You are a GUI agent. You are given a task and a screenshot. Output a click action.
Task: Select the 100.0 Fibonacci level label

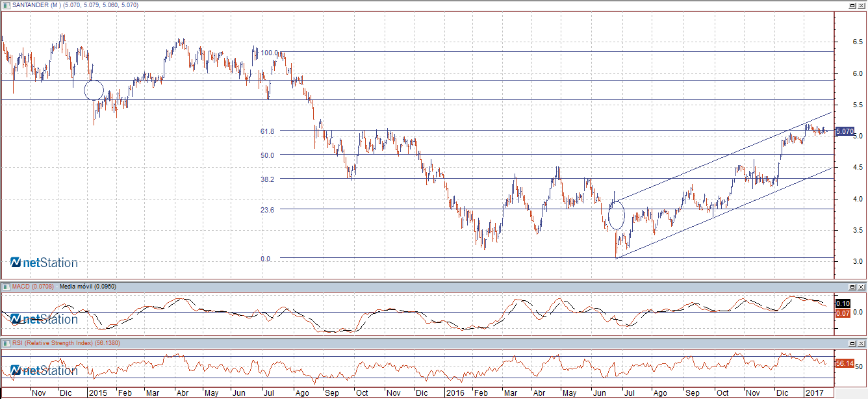tap(270, 53)
